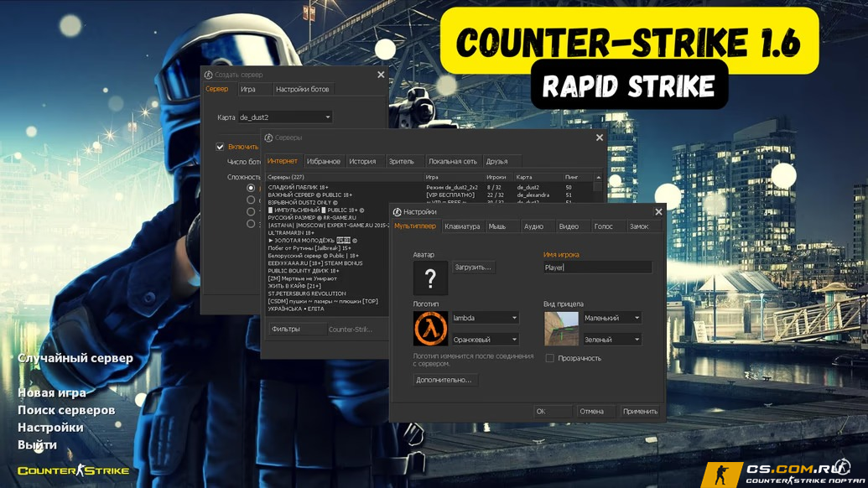This screenshot has height=488, width=868.
Task: Select the ЖИТЬ В КАЙФ [21+] server
Action: pyautogui.click(x=328, y=286)
